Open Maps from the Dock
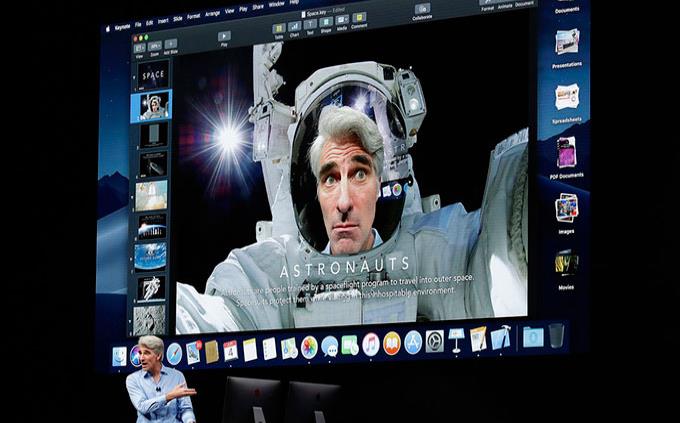Image resolution: width=680 pixels, height=423 pixels. click(289, 348)
